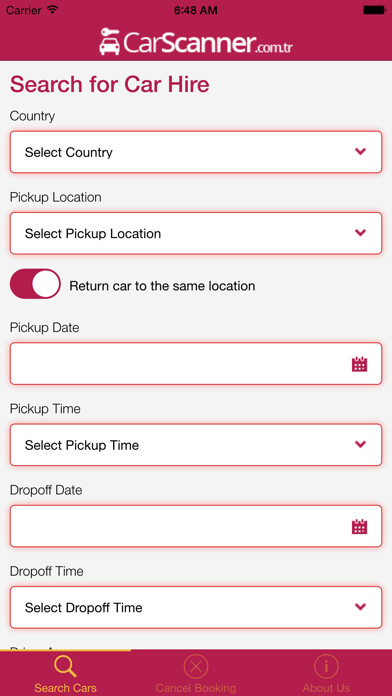Tap the About Us info icon

pos(326,666)
